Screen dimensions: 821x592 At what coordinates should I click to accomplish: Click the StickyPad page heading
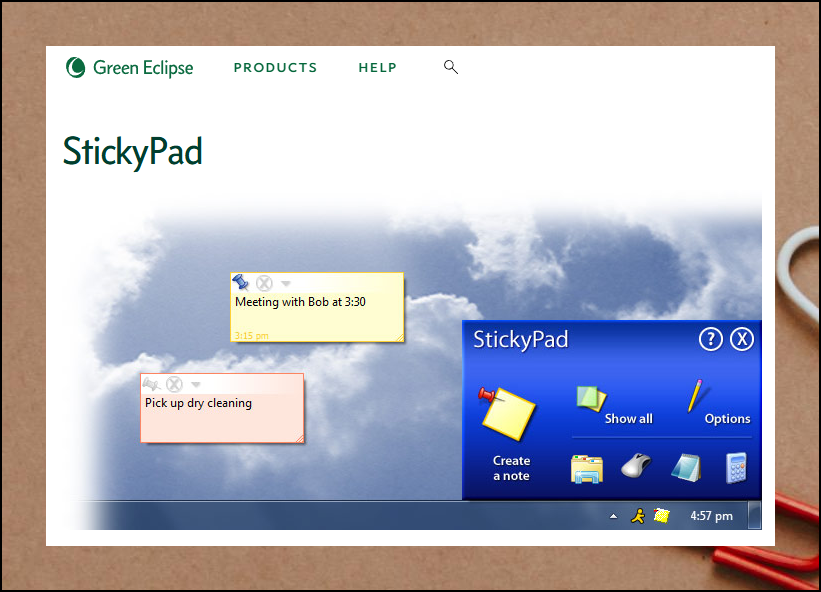[132, 152]
